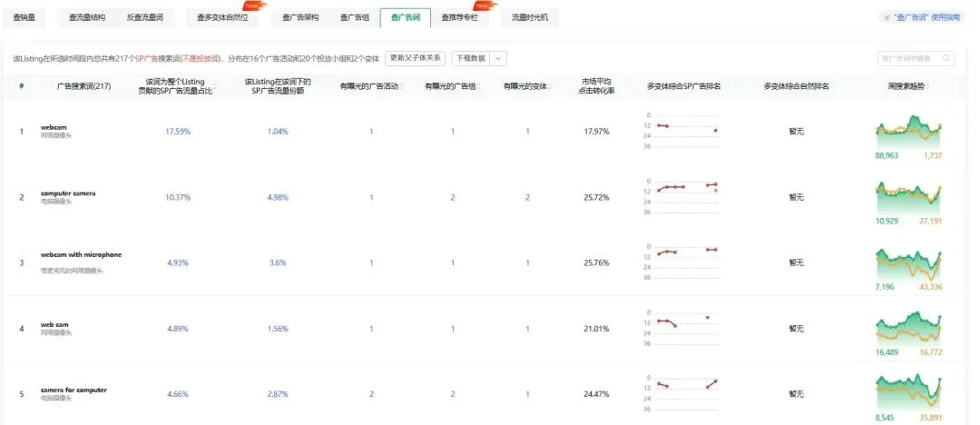This screenshot has width=980, height=425.
Task: Open the trend chart for camera for computer
Action: point(908,394)
